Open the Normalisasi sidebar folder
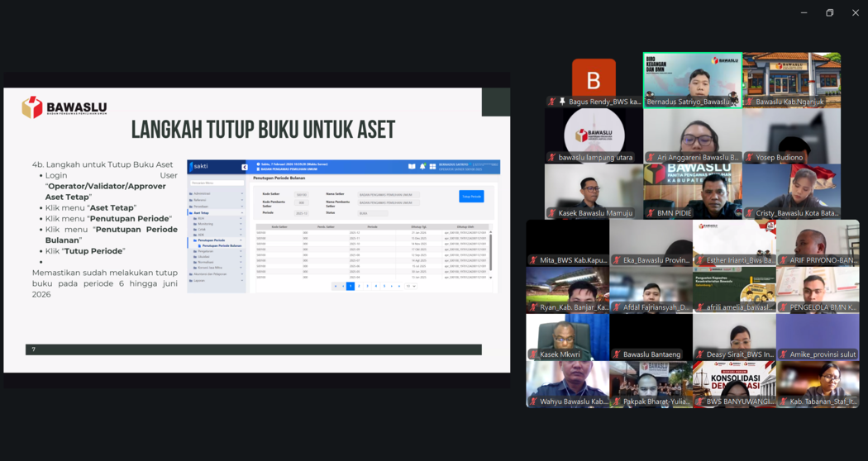 tap(205, 262)
